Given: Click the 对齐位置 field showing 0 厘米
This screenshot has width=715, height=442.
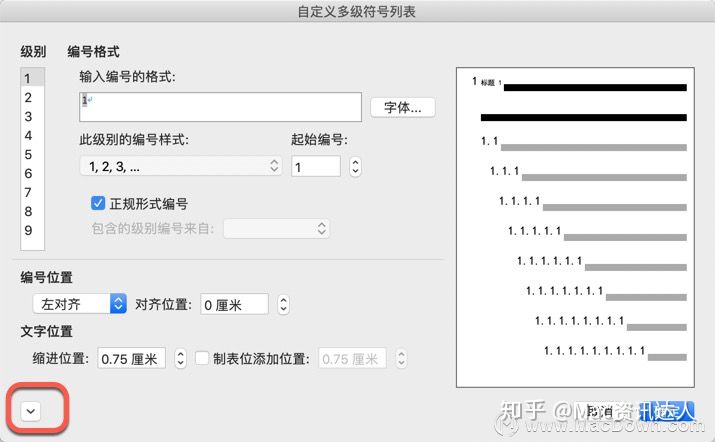Looking at the screenshot, I should coord(234,304).
